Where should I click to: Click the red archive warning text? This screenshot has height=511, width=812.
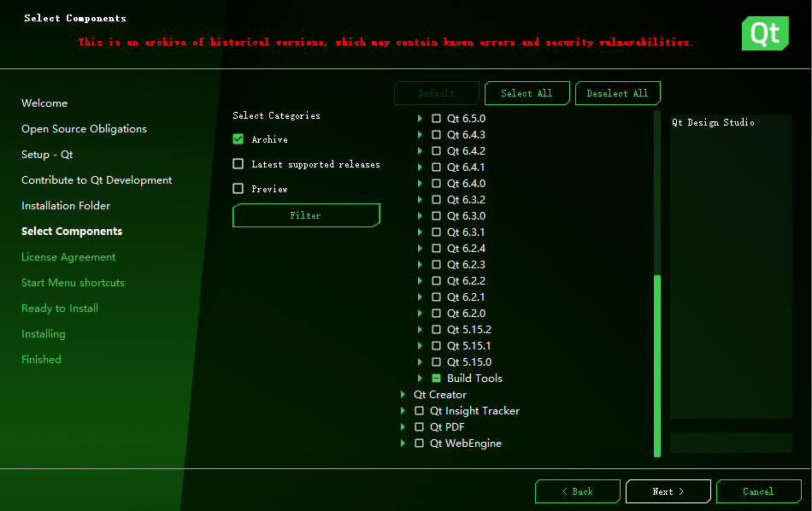point(385,42)
